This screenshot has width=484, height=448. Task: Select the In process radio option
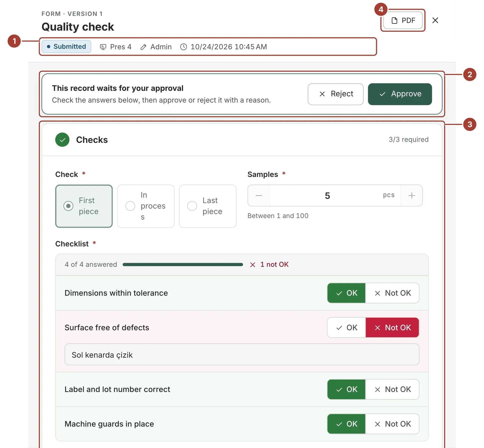[x=146, y=206]
